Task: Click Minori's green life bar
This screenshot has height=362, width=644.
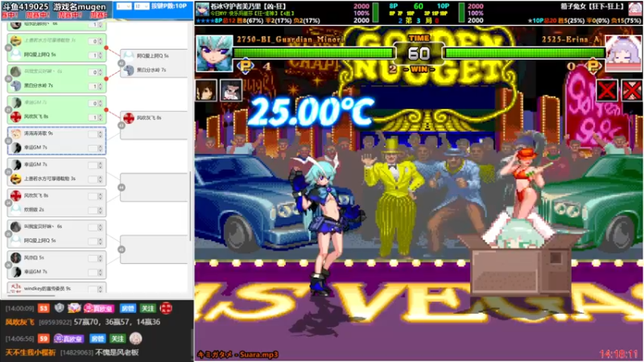Action: tap(313, 52)
